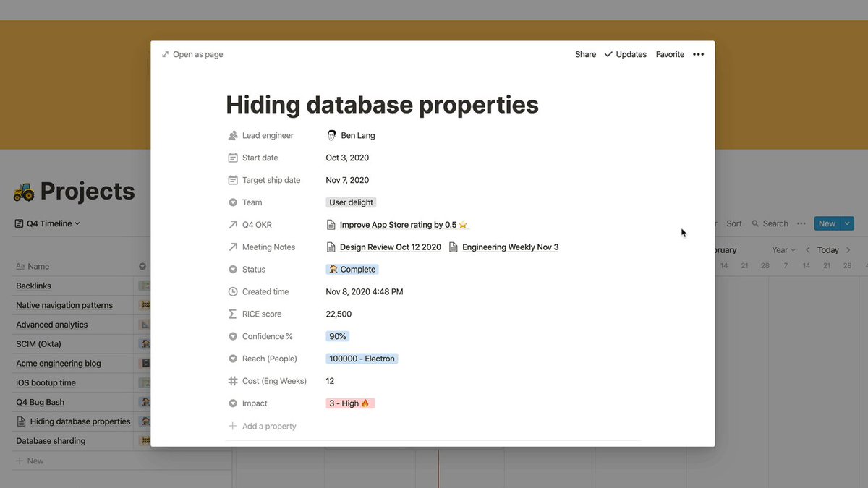The height and width of the screenshot is (488, 868).
Task: Open the Backlinks row in the Projects table
Action: click(34, 286)
